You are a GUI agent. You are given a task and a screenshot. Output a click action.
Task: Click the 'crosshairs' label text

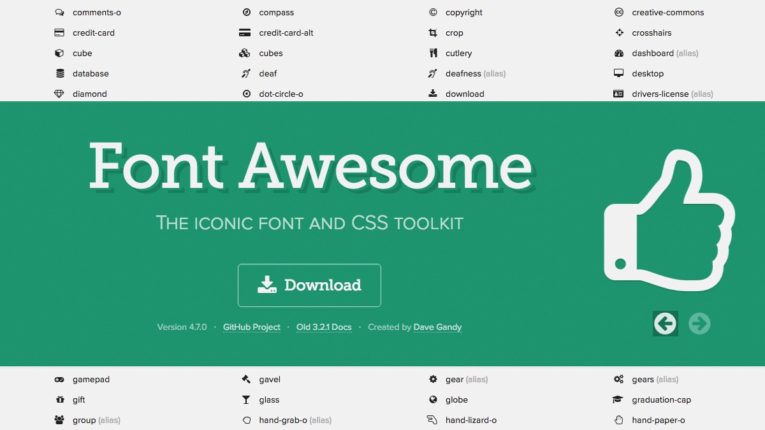[x=651, y=33]
